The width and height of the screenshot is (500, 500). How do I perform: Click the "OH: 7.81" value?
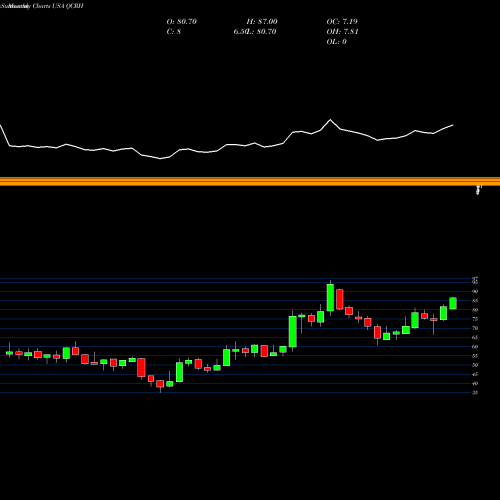click(x=342, y=32)
